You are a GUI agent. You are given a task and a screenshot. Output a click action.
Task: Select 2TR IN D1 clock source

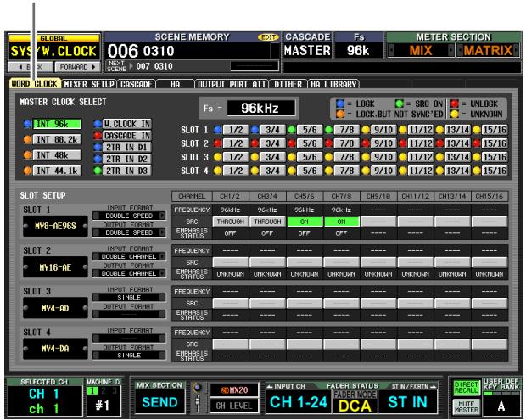(126, 148)
